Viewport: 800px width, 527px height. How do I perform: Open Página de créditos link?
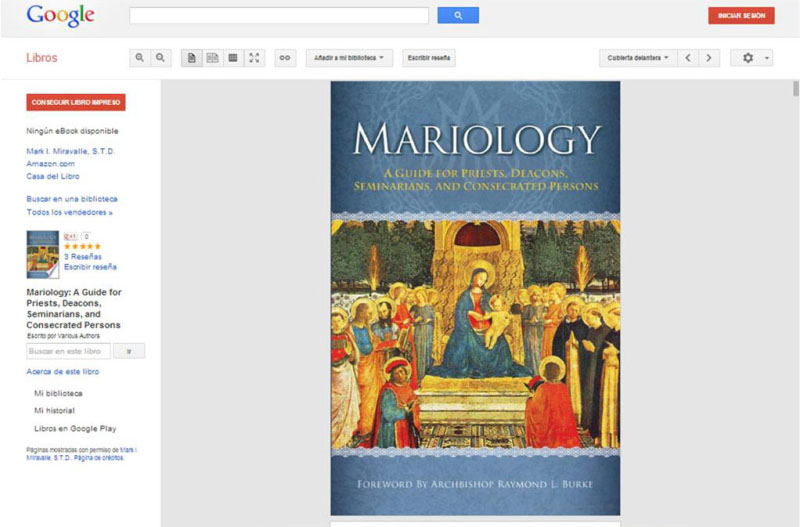98,458
